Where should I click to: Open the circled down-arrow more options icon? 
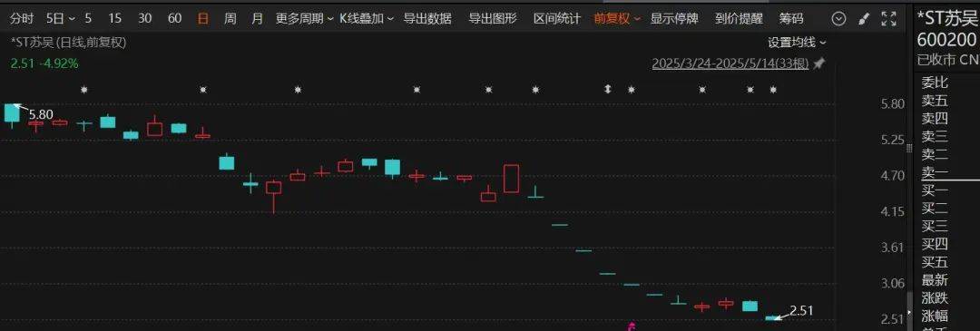click(x=838, y=19)
